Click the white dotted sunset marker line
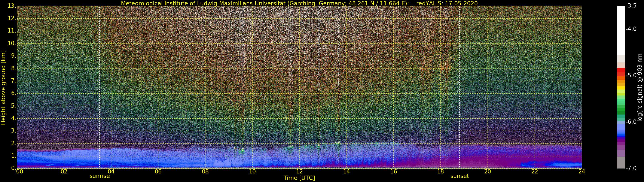The width and height of the screenshot is (644, 182). click(460, 87)
